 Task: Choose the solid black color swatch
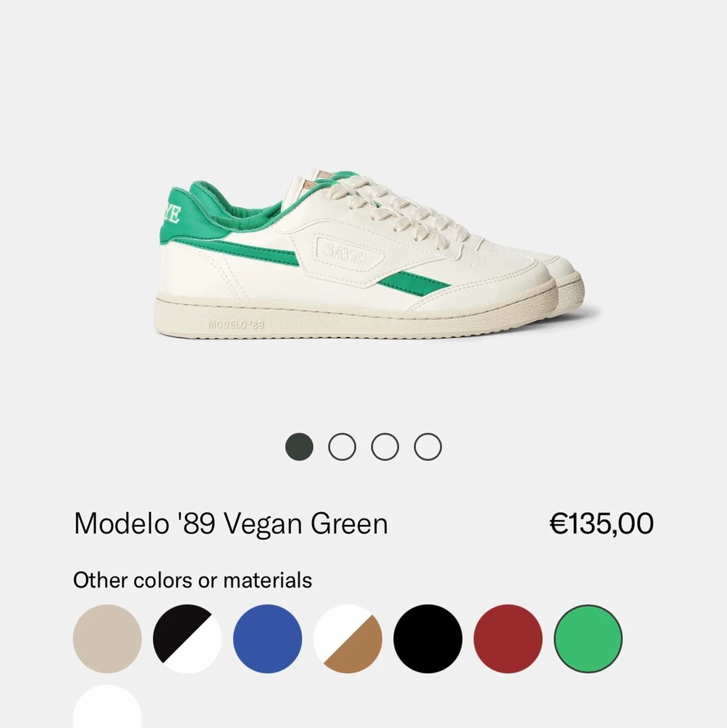coord(428,638)
